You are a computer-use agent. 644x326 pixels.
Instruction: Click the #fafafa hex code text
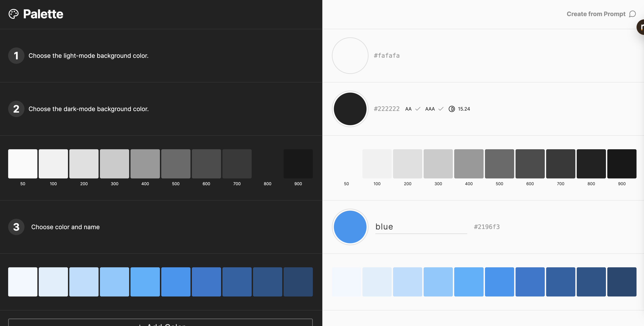coord(387,56)
